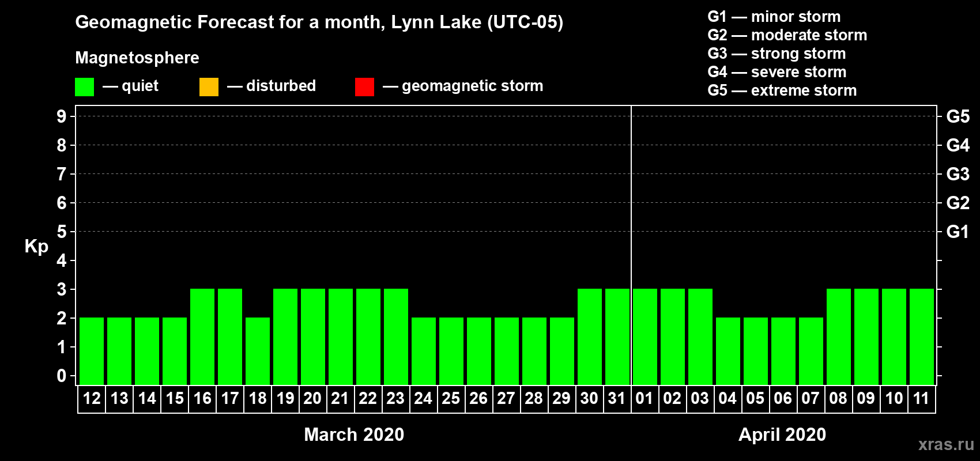Click the Kp axis label

point(36,247)
